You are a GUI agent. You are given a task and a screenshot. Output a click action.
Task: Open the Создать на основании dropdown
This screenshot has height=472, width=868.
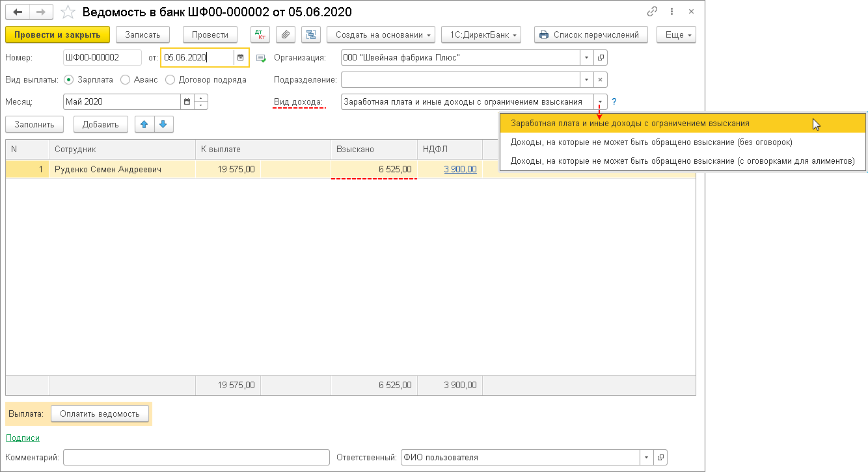point(381,34)
